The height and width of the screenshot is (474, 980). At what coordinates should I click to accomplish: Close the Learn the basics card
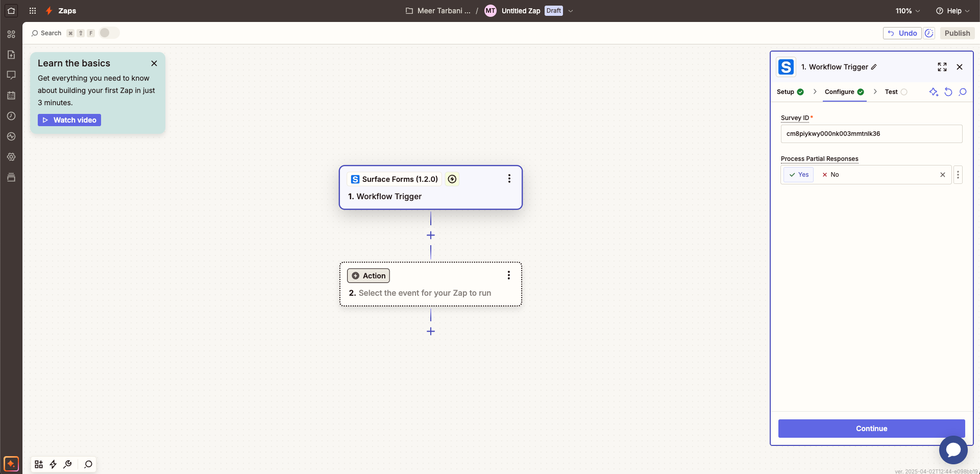tap(154, 63)
